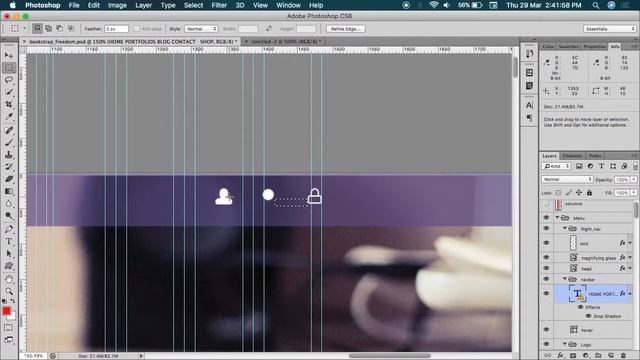Select the Gradient tool
This screenshot has height=360, width=640.
9,191
